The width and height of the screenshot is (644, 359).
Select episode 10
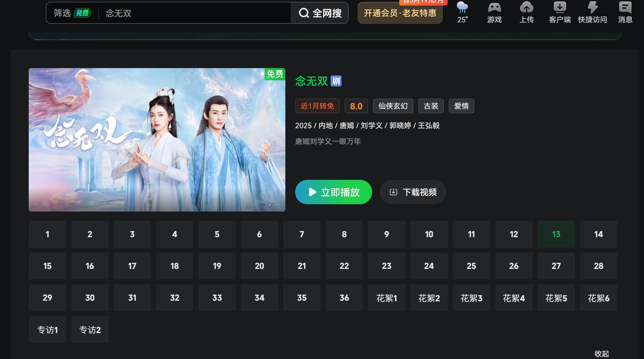click(429, 234)
